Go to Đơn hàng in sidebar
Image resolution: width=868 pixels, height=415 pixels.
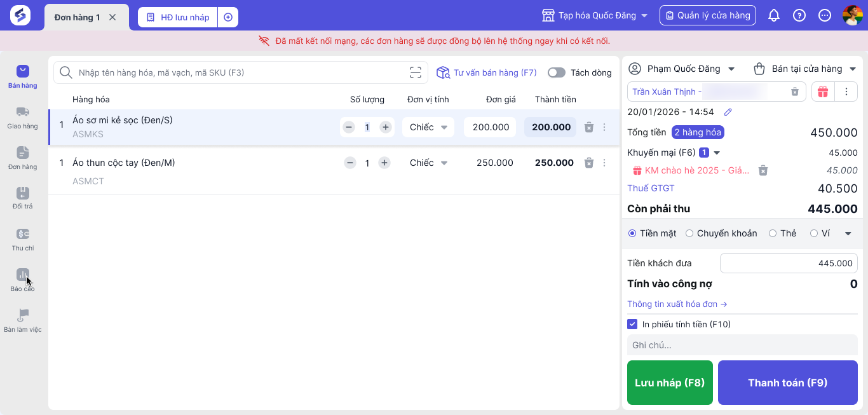pyautogui.click(x=23, y=158)
